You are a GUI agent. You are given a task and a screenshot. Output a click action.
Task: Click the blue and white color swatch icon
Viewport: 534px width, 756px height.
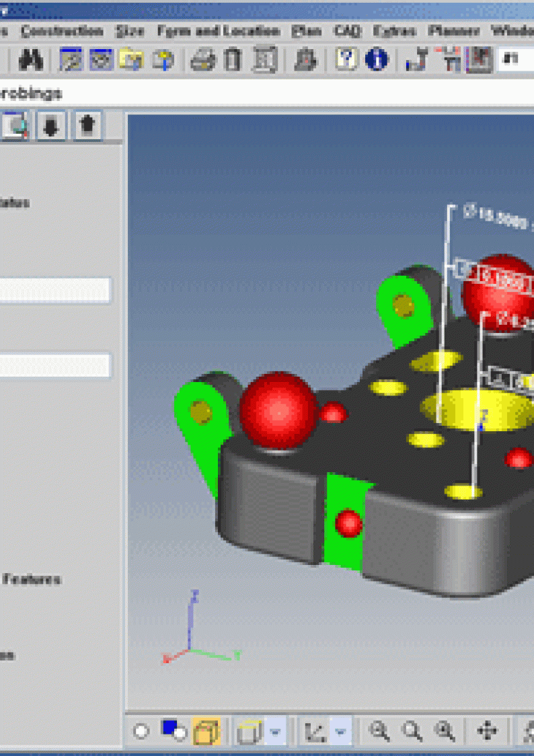pos(174,730)
